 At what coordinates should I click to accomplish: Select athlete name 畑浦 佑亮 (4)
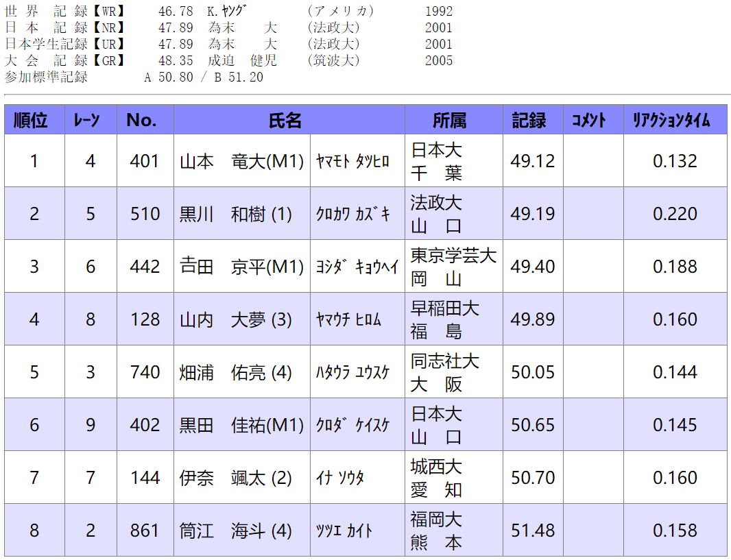(x=236, y=372)
